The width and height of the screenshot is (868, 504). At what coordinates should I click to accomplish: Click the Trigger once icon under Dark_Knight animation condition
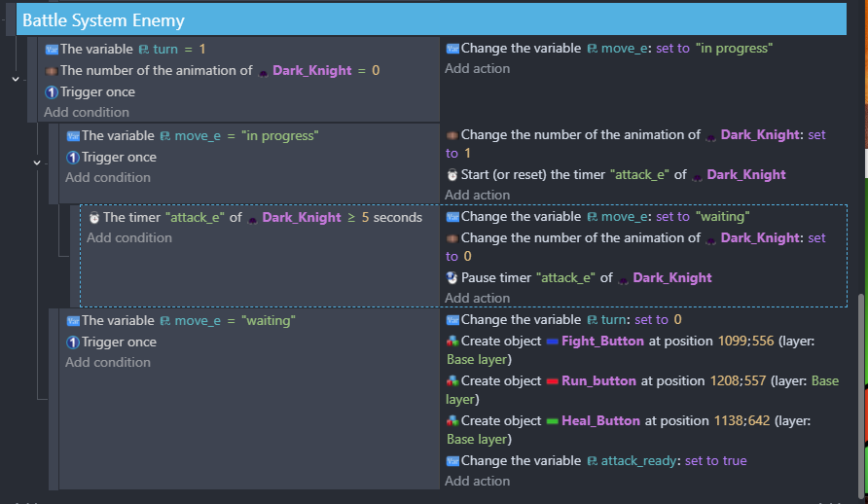[52, 92]
